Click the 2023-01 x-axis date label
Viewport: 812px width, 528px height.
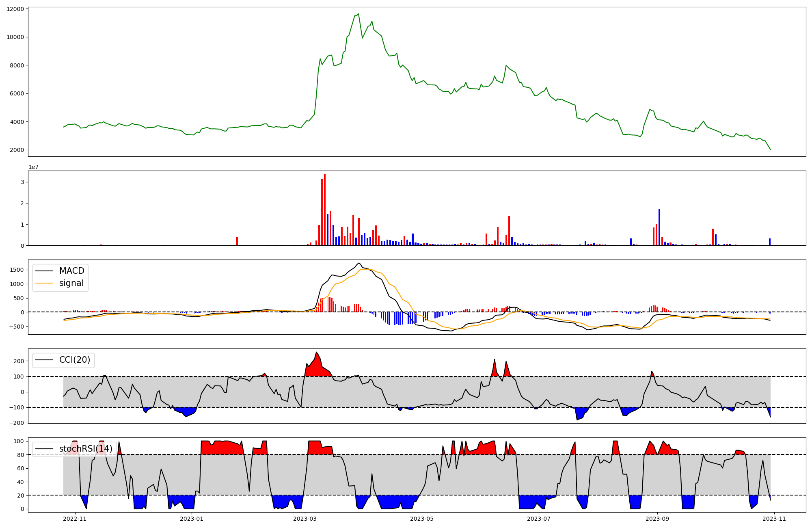[x=191, y=518]
